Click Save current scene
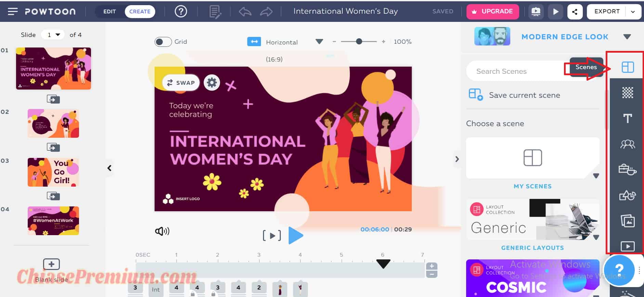Screen dimensions: 644x297 point(514,95)
